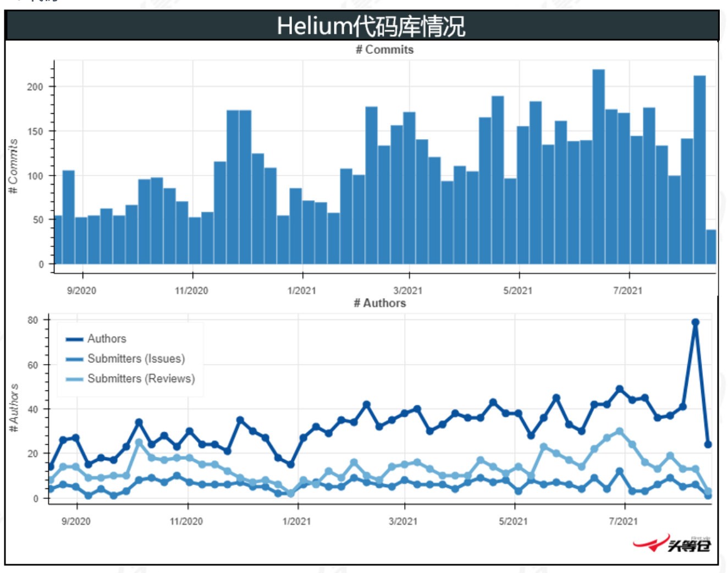Click the short final bar in the Commits chart

tap(712, 247)
